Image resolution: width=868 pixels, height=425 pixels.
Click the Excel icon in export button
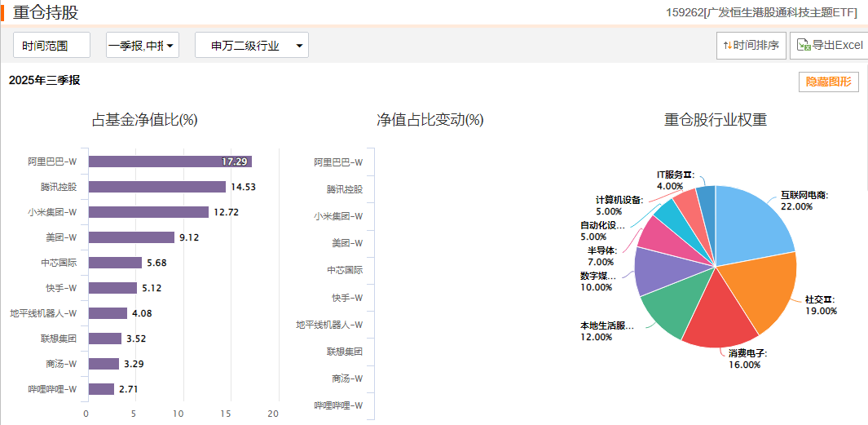pos(804,46)
